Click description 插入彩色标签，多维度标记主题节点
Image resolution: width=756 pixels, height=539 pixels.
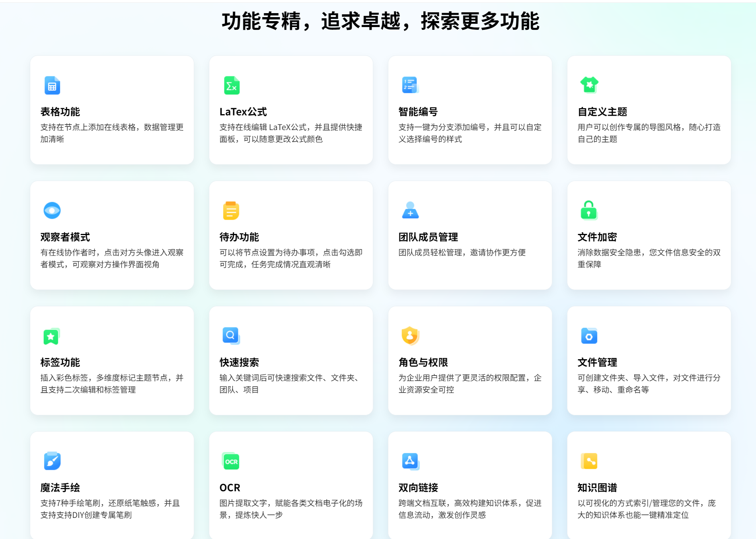click(x=104, y=378)
